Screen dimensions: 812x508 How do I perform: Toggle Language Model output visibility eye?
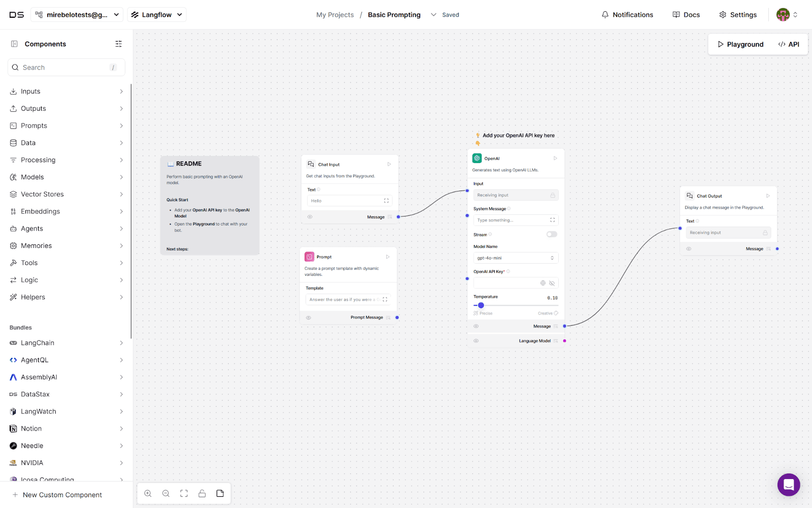[x=476, y=341]
